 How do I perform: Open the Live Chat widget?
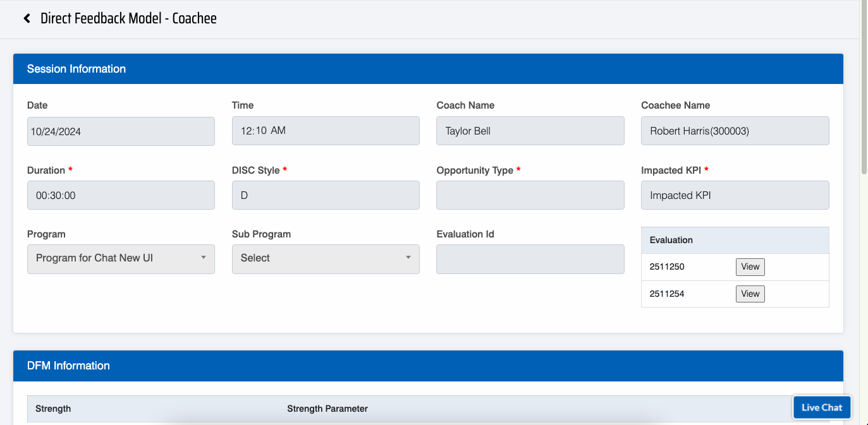(821, 407)
